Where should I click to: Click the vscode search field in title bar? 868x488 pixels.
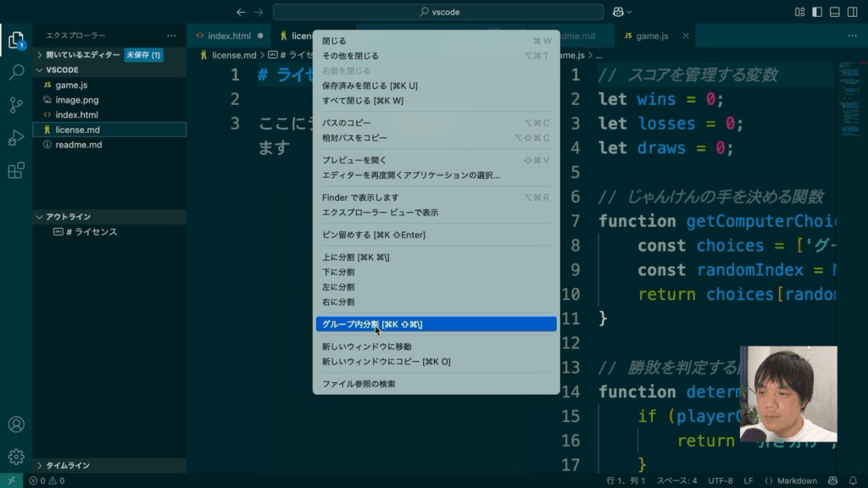tap(437, 12)
